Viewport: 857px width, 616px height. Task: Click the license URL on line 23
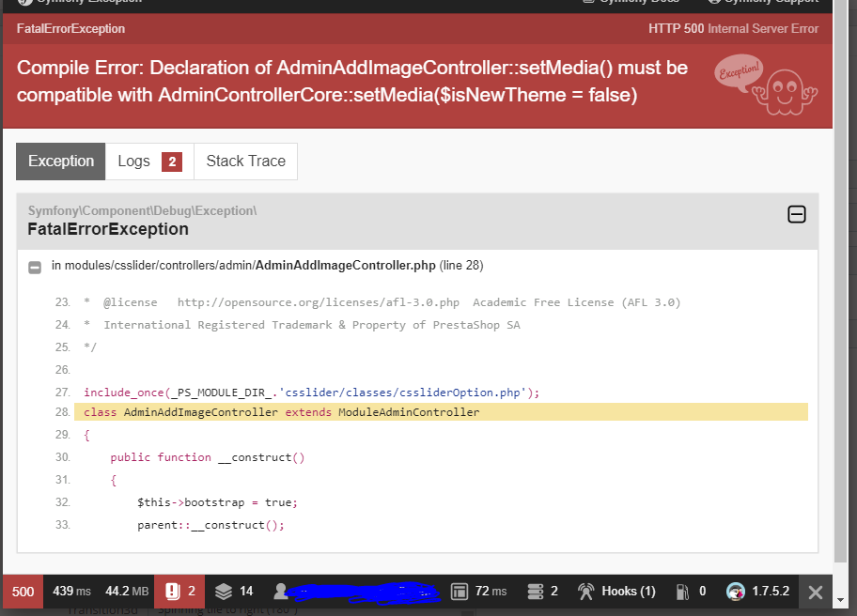coord(319,302)
